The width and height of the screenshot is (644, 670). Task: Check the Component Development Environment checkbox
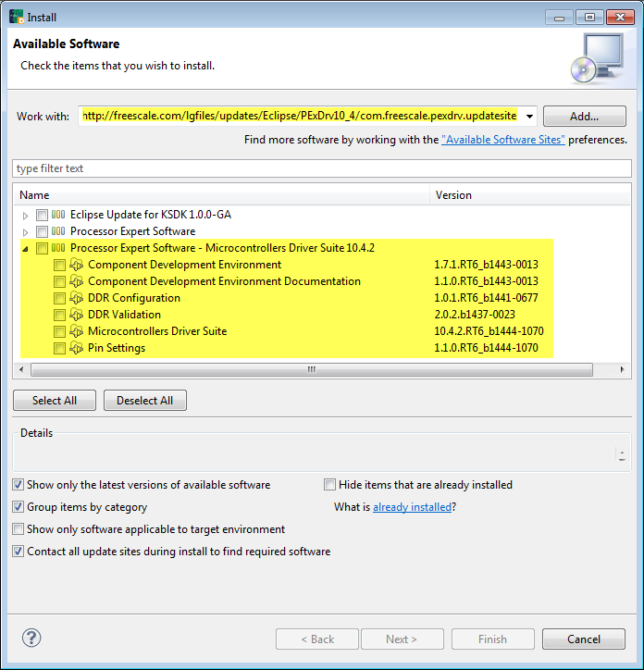[x=59, y=265]
